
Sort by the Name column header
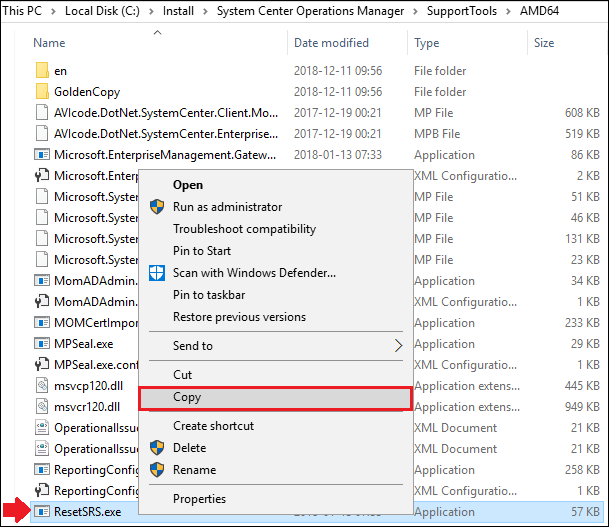pyautogui.click(x=49, y=43)
